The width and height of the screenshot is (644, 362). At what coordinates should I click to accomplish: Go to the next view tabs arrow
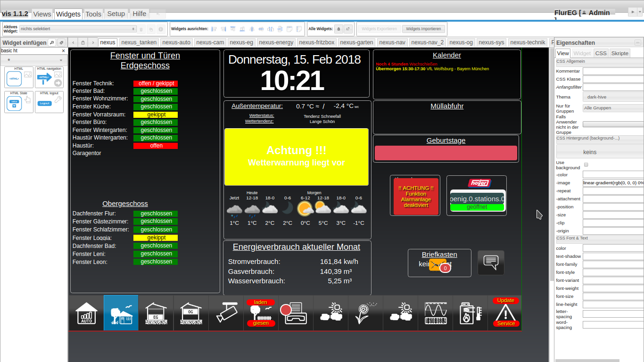[93, 42]
